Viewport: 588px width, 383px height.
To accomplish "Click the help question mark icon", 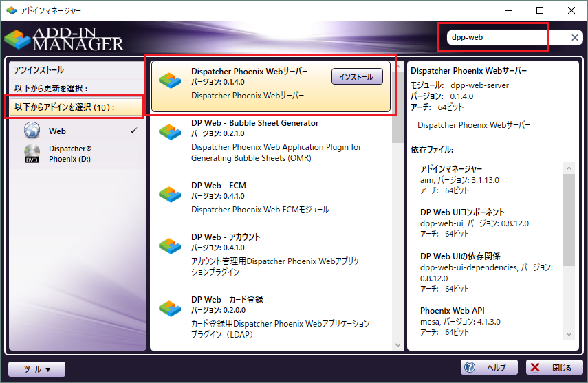I will 470,367.
